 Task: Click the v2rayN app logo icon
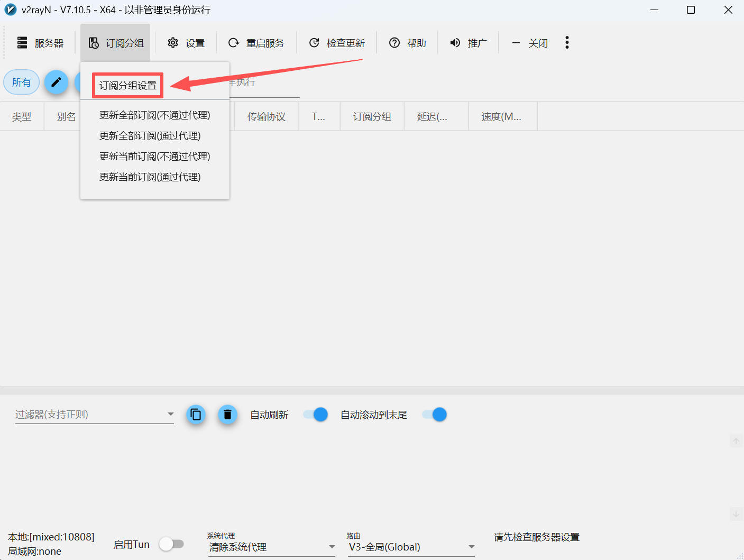click(x=10, y=10)
